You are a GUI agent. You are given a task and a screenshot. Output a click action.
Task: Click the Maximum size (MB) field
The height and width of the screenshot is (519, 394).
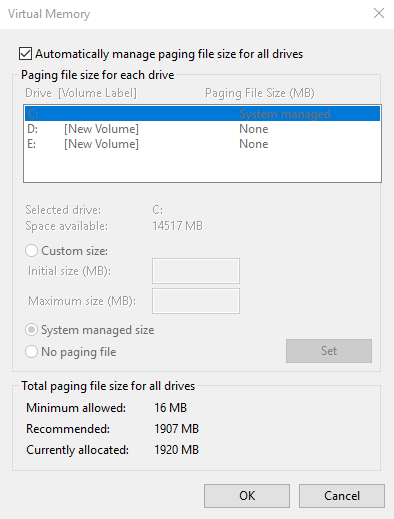coord(196,301)
